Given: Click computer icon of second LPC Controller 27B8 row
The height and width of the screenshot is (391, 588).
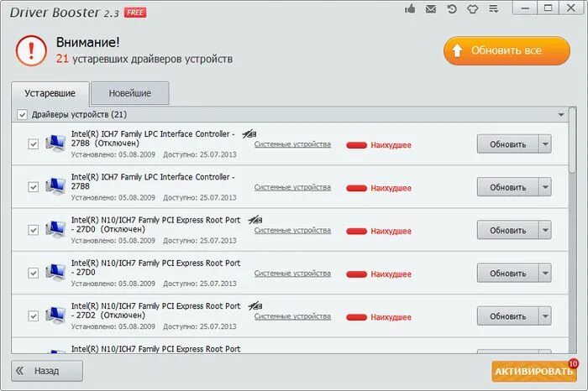Looking at the screenshot, I should tap(56, 187).
